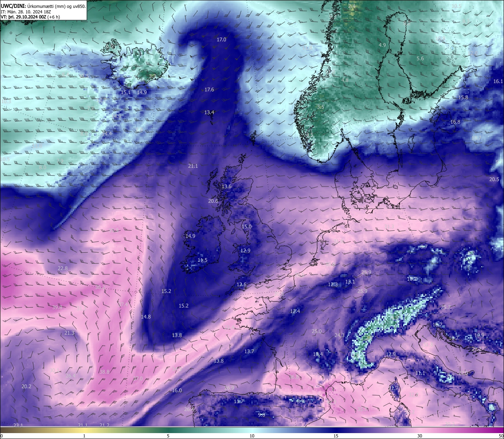Click the 21.3 value label
Screen dimensions: 504x439
coord(69,333)
